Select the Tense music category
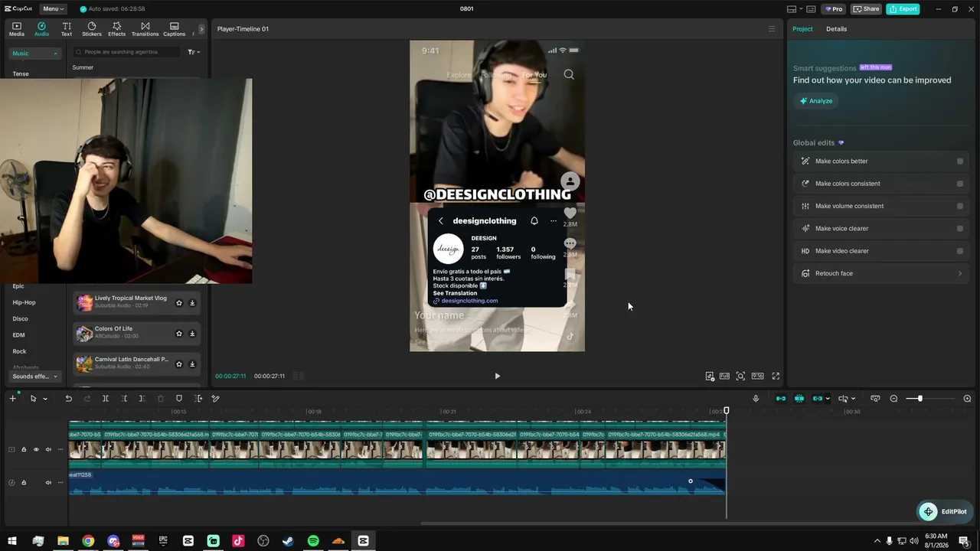This screenshot has height=551, width=980. (21, 74)
